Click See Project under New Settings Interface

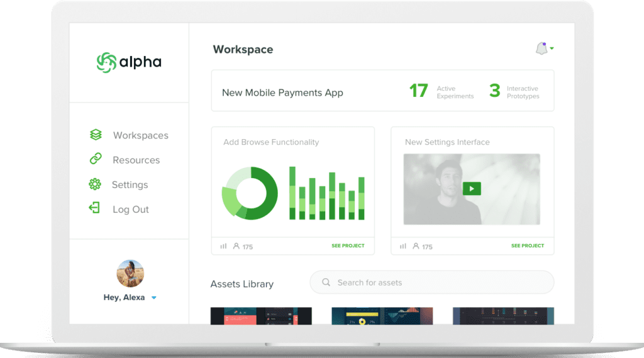click(528, 246)
